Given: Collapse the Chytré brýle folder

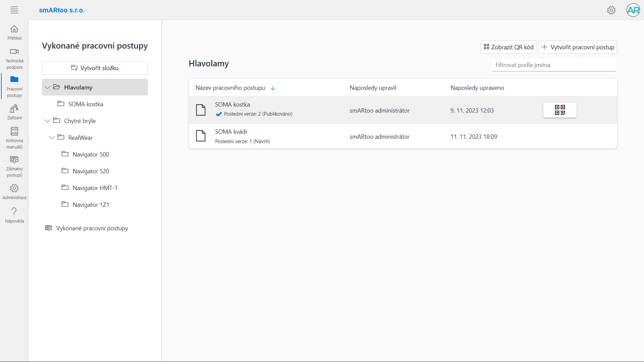Looking at the screenshot, I should tap(47, 121).
